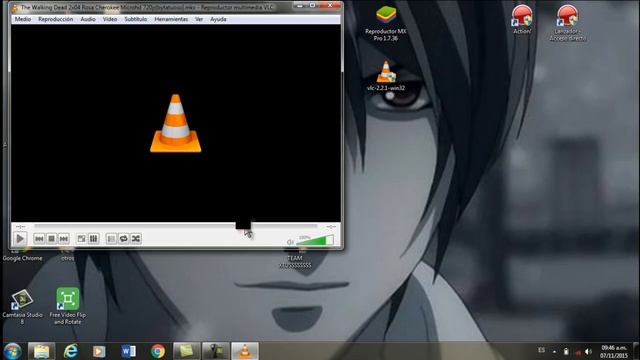Click the ES language indicator in tray
Image resolution: width=640 pixels, height=360 pixels.
pos(541,350)
